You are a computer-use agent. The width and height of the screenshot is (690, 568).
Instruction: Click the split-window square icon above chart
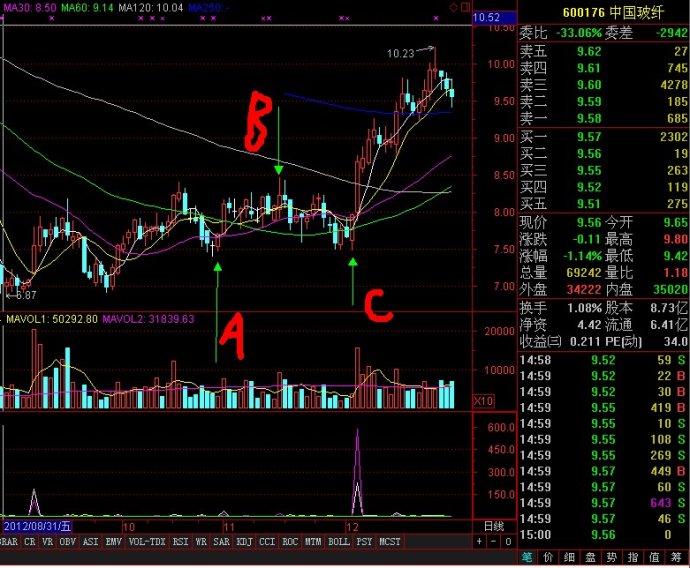click(x=466, y=7)
